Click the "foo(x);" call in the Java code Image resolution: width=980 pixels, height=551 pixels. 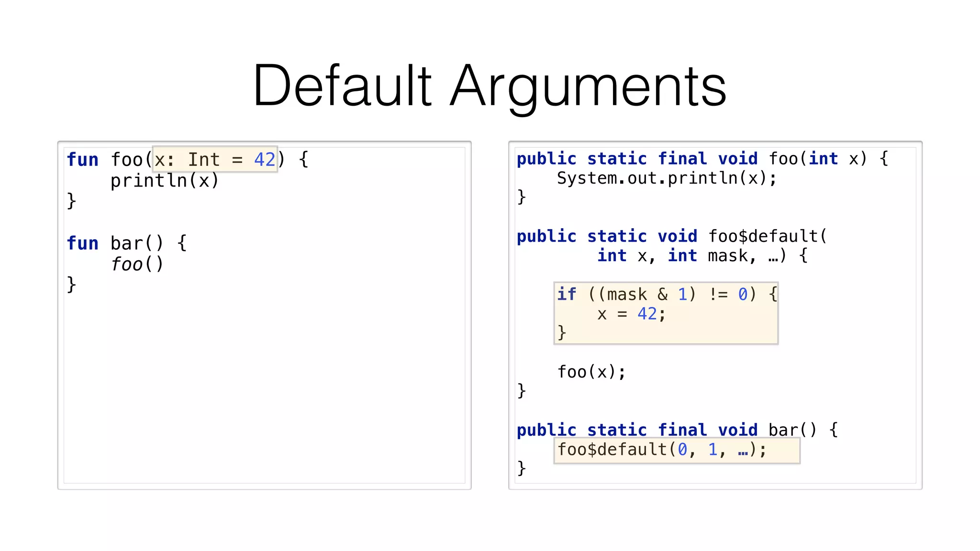[591, 372]
